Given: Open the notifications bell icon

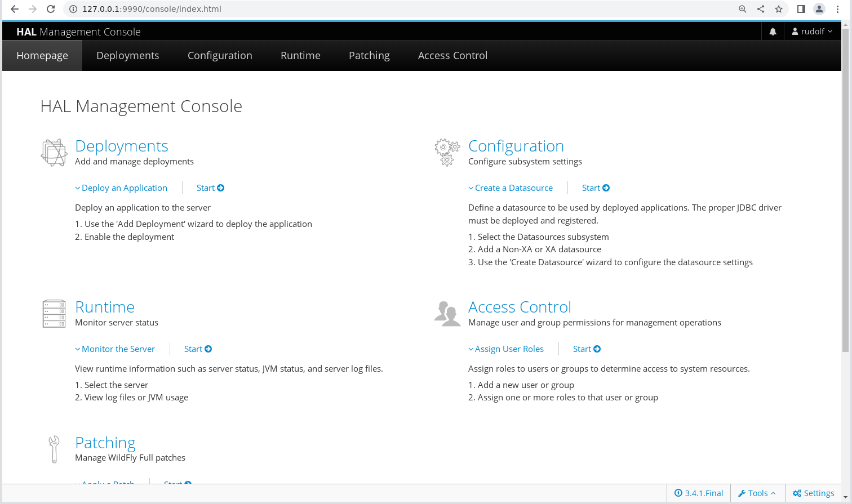Looking at the screenshot, I should point(773,32).
